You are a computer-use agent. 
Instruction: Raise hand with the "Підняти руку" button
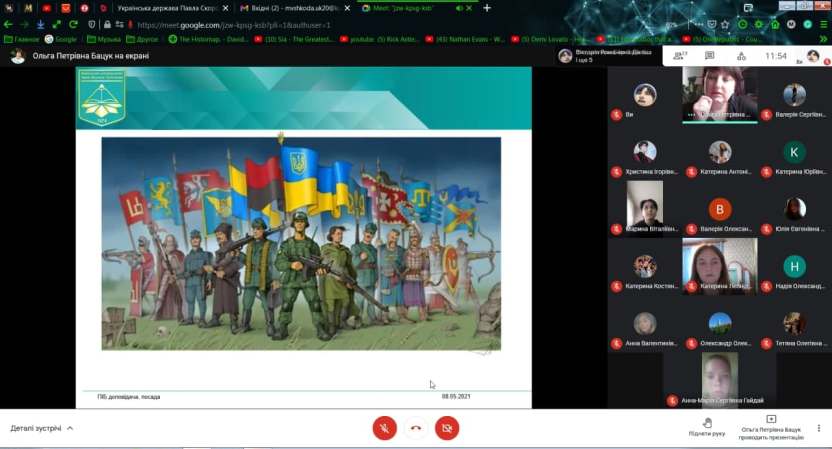[x=707, y=427]
